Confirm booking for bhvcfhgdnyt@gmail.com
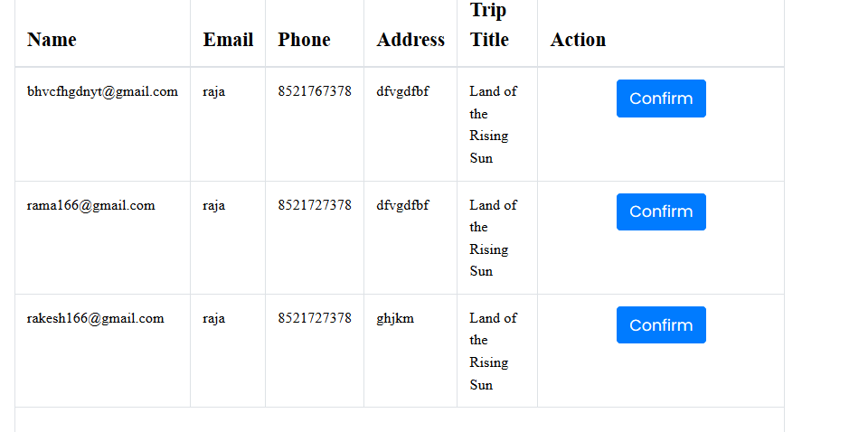 [661, 99]
